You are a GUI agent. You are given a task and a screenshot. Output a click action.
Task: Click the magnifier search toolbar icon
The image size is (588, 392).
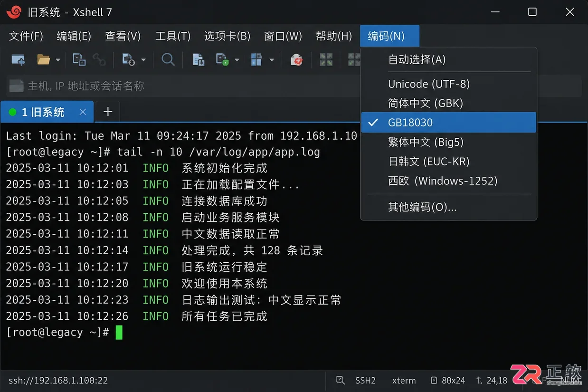pos(168,59)
